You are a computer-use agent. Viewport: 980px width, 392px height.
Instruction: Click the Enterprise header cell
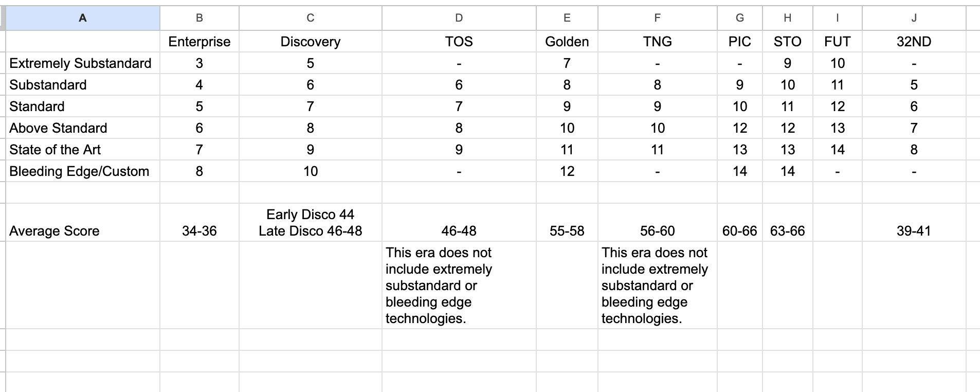[x=199, y=42]
